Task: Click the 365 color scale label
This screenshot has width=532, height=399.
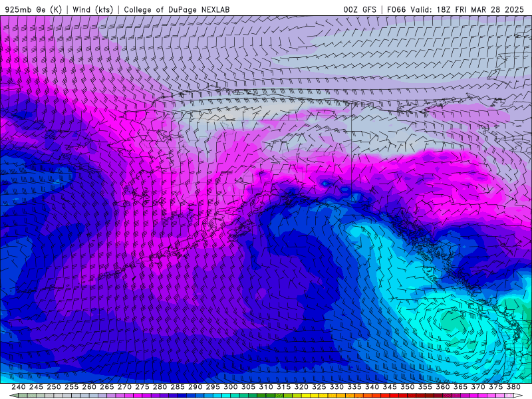Action: 460,387
